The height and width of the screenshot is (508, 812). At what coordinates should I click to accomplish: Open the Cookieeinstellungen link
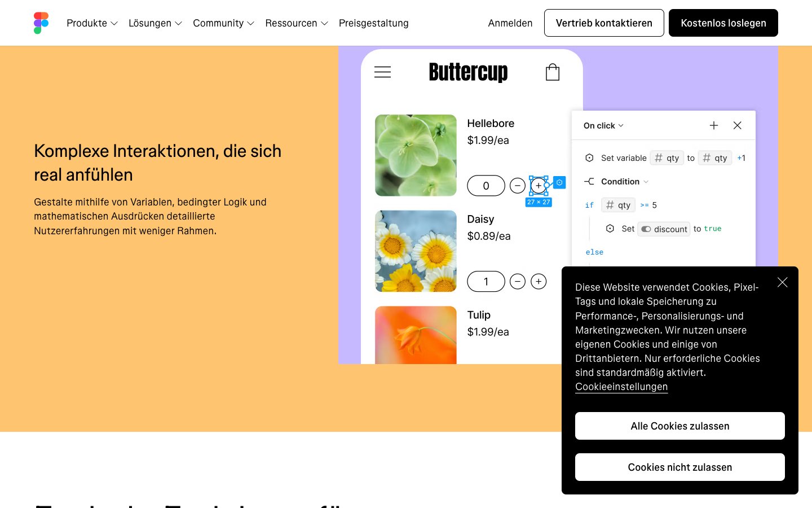click(621, 387)
